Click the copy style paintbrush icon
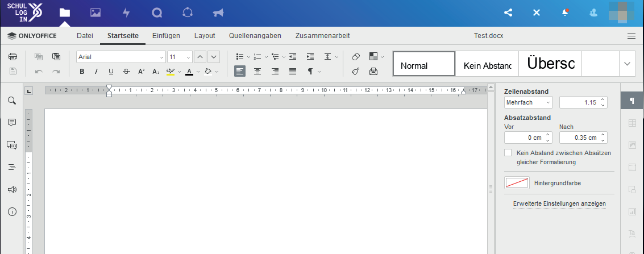This screenshot has height=254, width=644. tap(356, 72)
